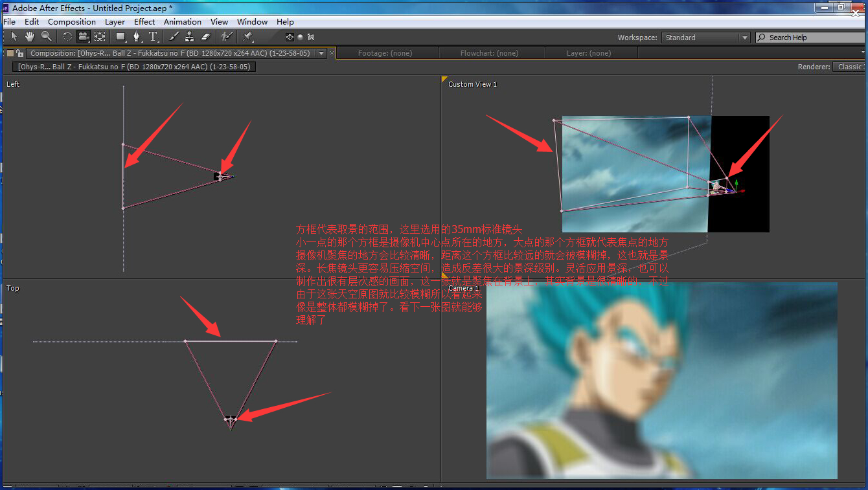Select the Pen tool
Viewport: 868px width, 490px height.
coord(137,37)
